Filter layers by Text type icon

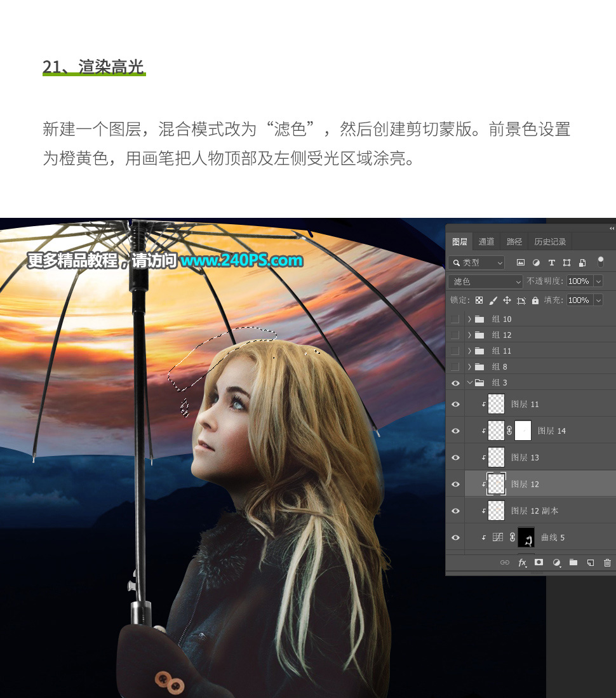pyautogui.click(x=552, y=262)
